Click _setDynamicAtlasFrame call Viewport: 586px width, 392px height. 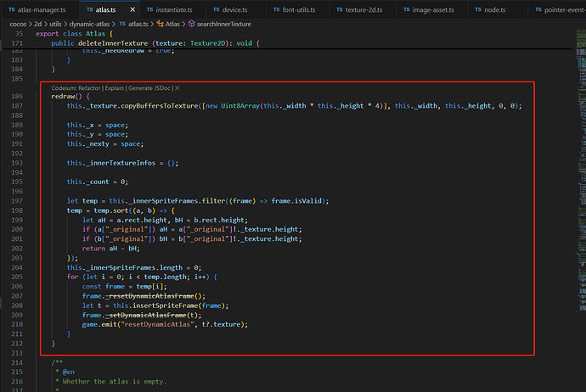[x=146, y=315]
